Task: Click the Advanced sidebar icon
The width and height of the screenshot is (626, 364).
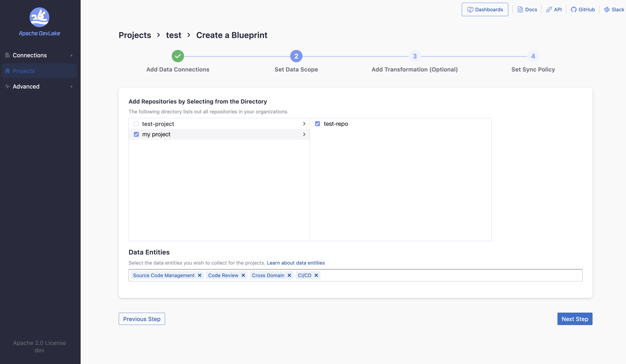Action: pos(7,86)
